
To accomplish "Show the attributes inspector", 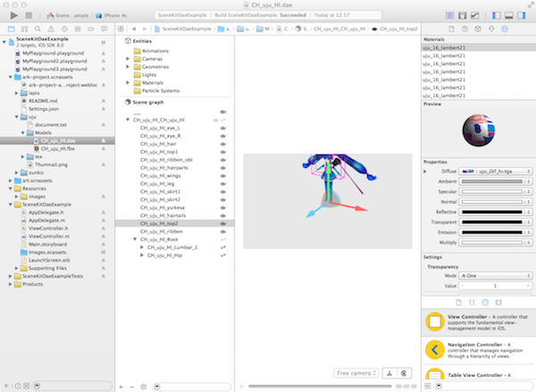I will point(491,29).
